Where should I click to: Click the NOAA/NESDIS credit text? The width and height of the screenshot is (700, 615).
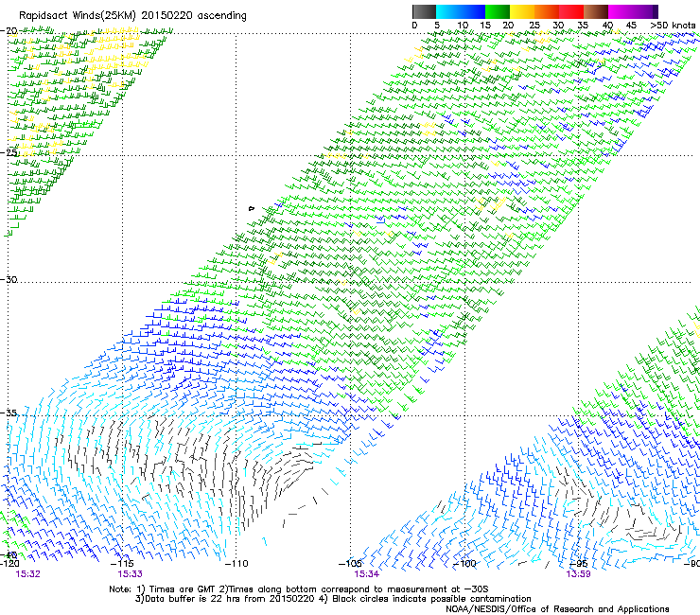click(557, 609)
